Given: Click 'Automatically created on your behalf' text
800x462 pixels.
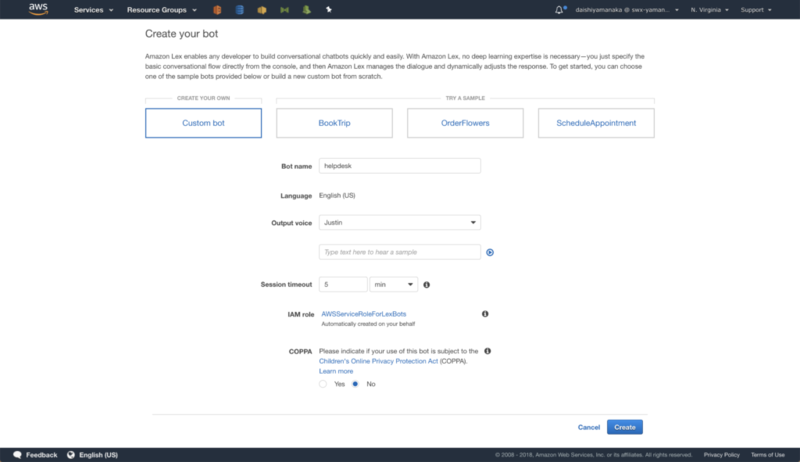Looking at the screenshot, I should click(368, 324).
